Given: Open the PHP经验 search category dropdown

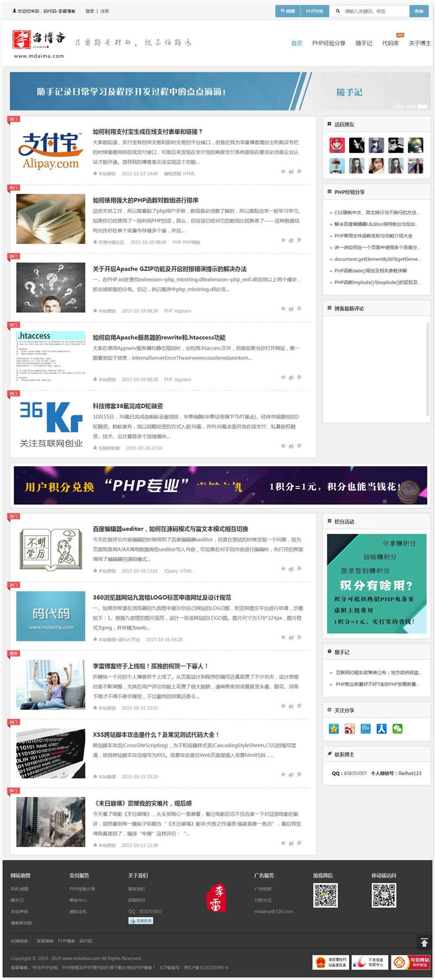Looking at the screenshot, I should click(314, 11).
